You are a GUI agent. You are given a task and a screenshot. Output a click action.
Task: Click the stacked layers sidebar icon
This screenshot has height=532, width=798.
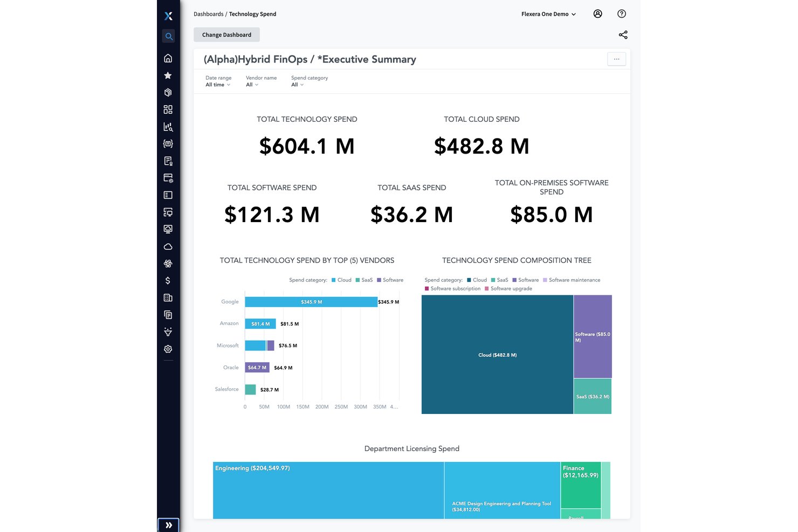(x=168, y=93)
